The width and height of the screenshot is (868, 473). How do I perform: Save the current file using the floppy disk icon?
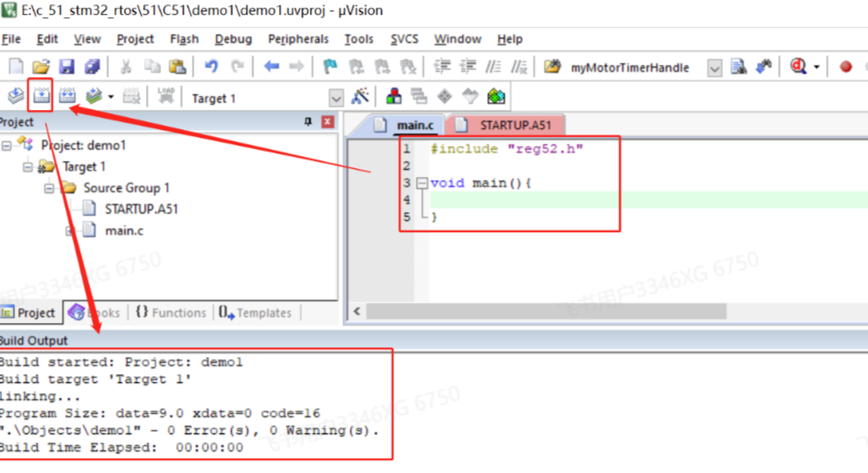[67, 67]
